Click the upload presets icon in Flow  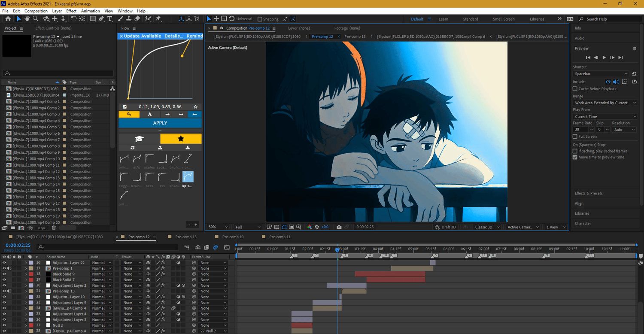point(160,148)
